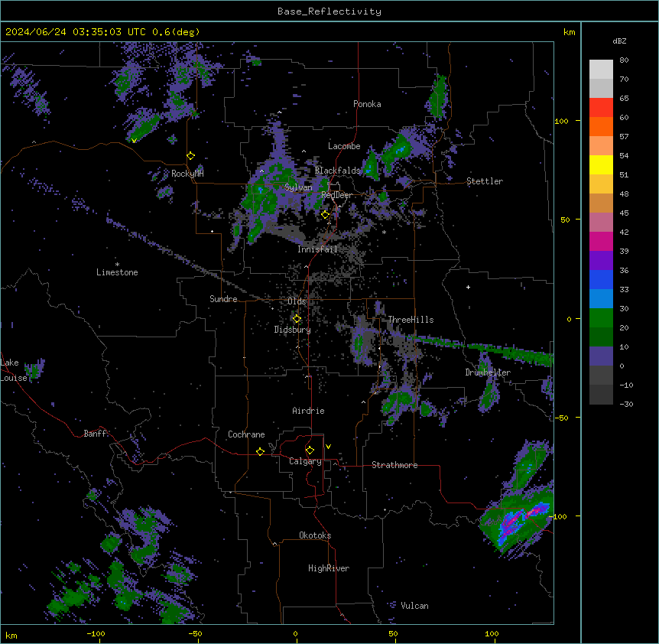659x644 pixels.
Task: Click the legend value 80
Action: coord(624,60)
